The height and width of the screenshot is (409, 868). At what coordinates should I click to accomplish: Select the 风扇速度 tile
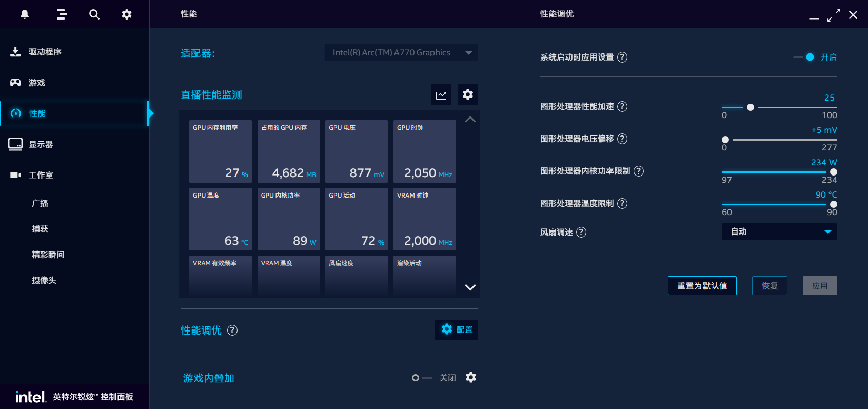coord(357,276)
